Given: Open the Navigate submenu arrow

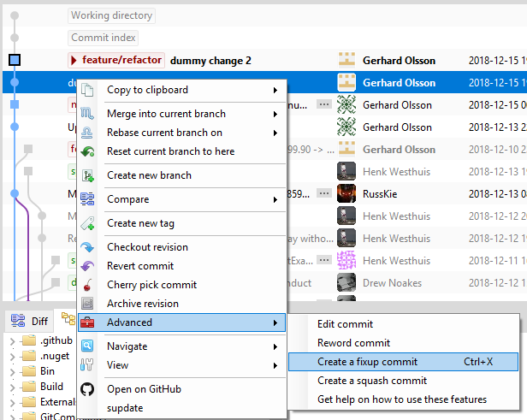Looking at the screenshot, I should [x=275, y=346].
